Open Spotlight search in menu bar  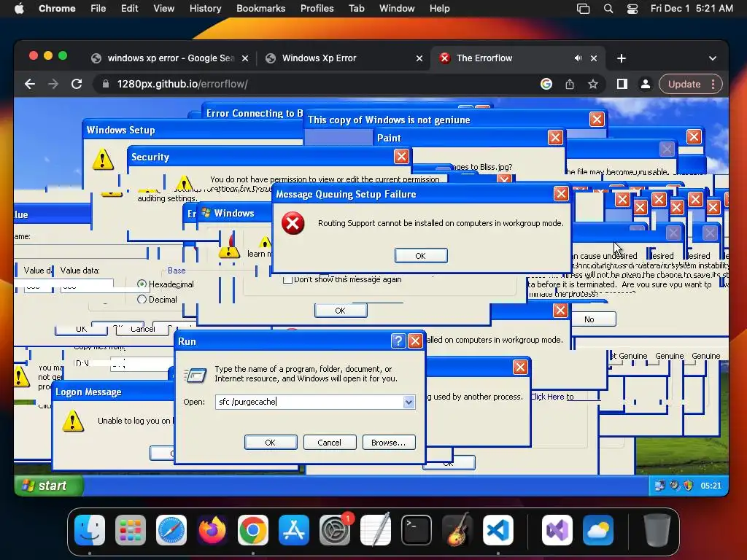(x=608, y=9)
